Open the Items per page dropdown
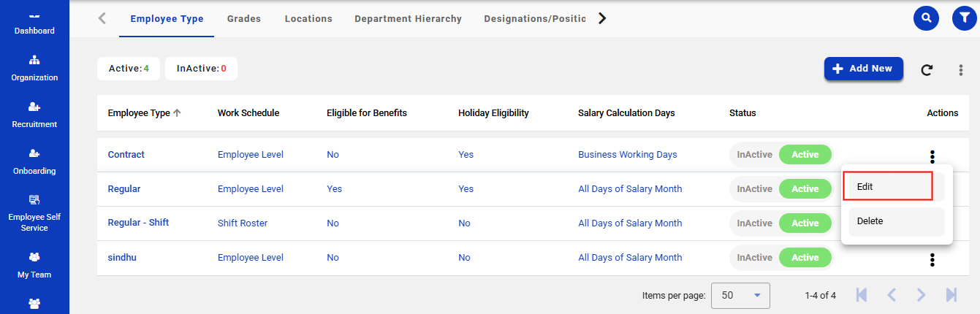Screen dimensions: 980x314 740,296
